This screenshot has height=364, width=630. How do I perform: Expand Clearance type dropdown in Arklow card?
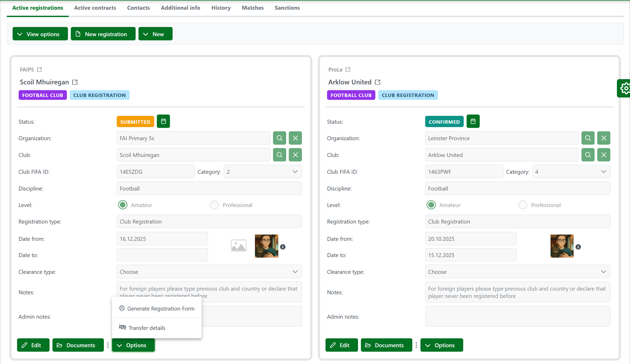coord(517,272)
